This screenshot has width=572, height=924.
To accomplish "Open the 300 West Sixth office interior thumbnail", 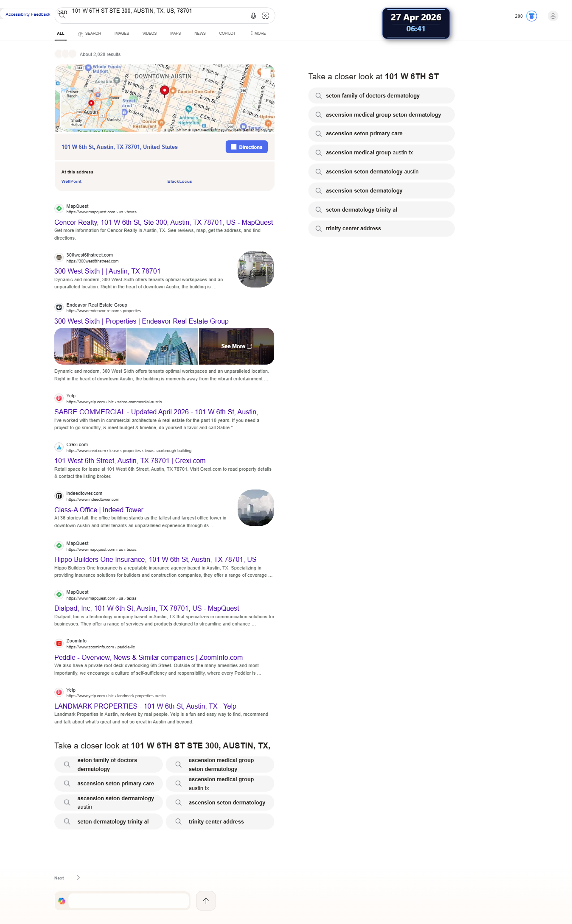I will [256, 269].
